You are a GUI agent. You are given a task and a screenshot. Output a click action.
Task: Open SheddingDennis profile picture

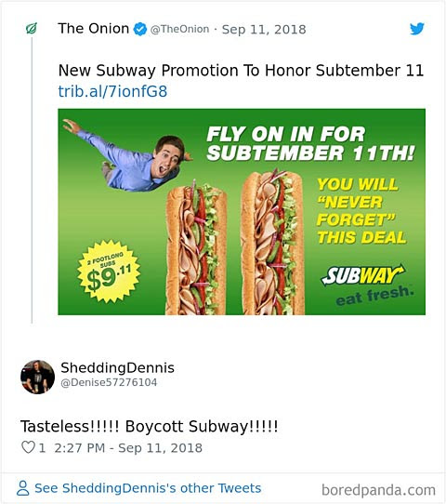pos(37,377)
